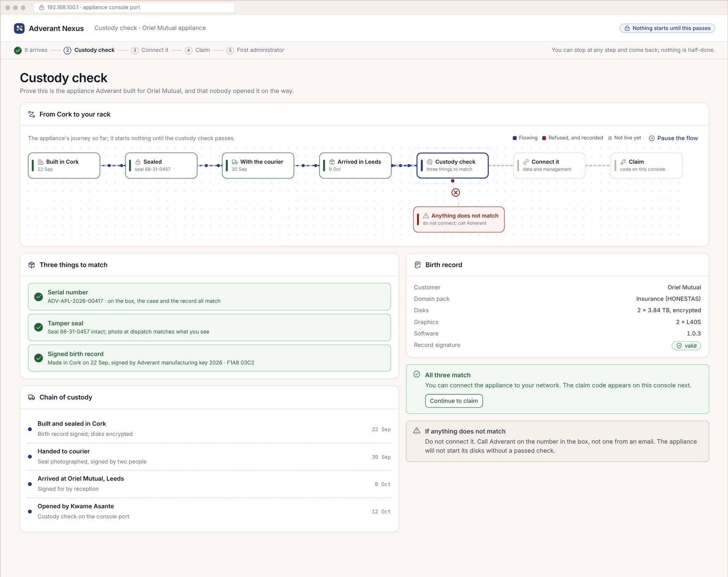Click the lock icon in Nothing starts until this passes
The height and width of the screenshot is (577, 728).
(627, 28)
